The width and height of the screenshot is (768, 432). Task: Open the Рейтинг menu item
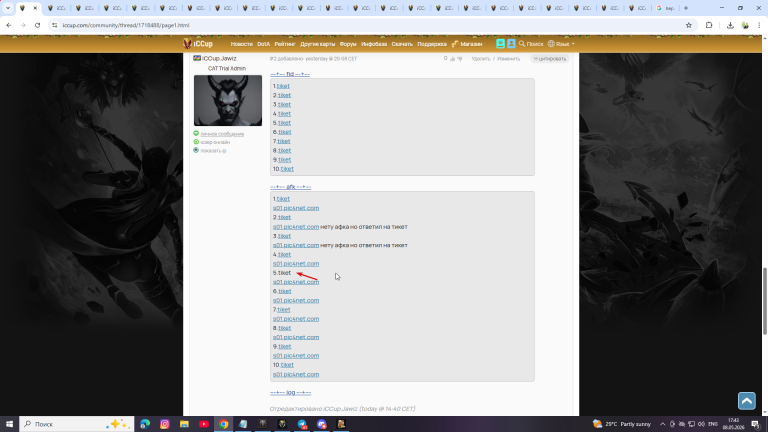(x=285, y=44)
